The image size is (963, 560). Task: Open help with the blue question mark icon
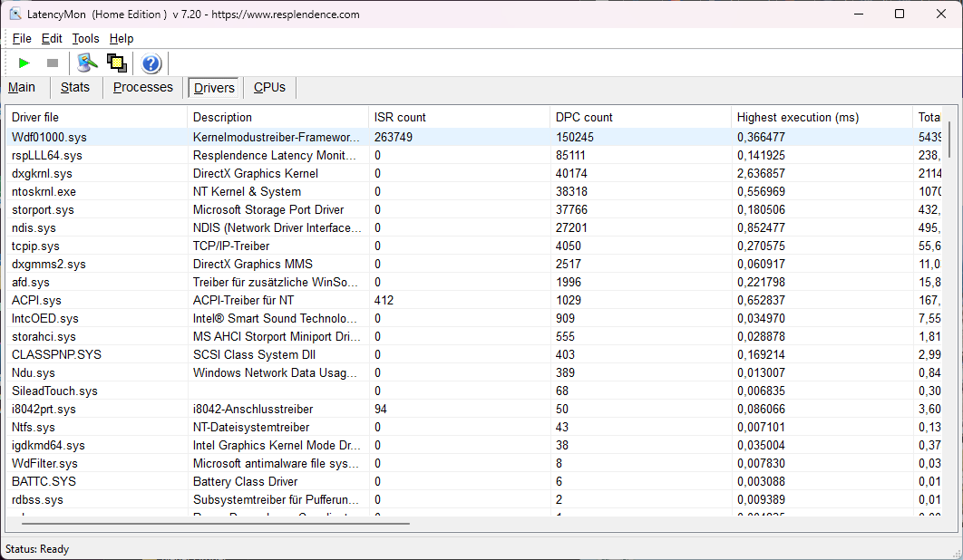pos(151,63)
